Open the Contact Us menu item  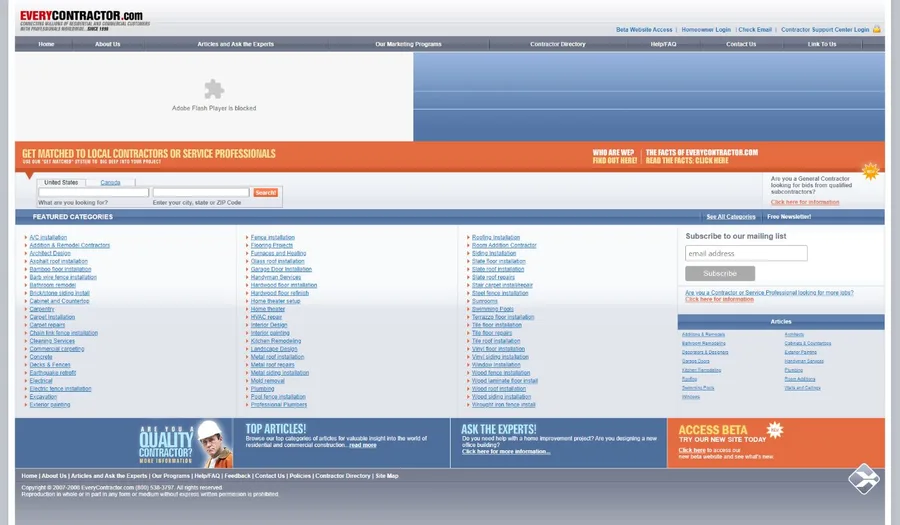(x=740, y=44)
